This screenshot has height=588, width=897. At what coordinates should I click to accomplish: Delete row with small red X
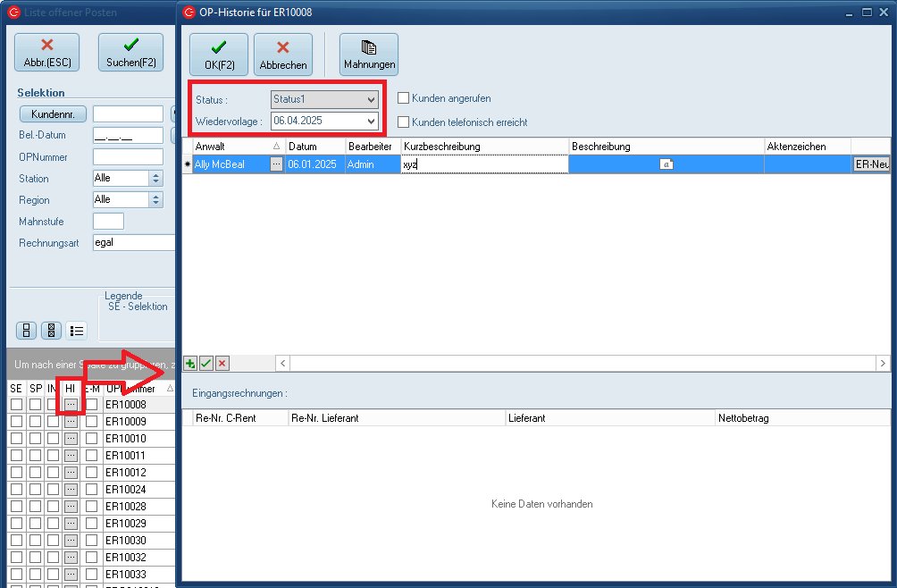(222, 363)
